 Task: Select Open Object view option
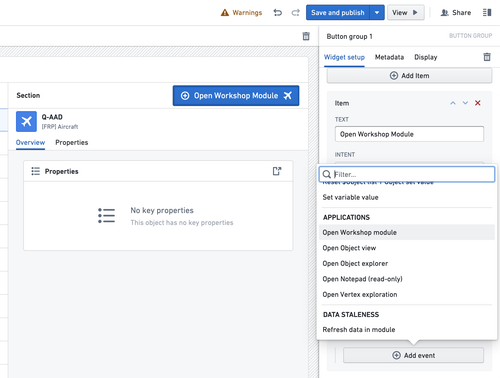pyautogui.click(x=407, y=248)
